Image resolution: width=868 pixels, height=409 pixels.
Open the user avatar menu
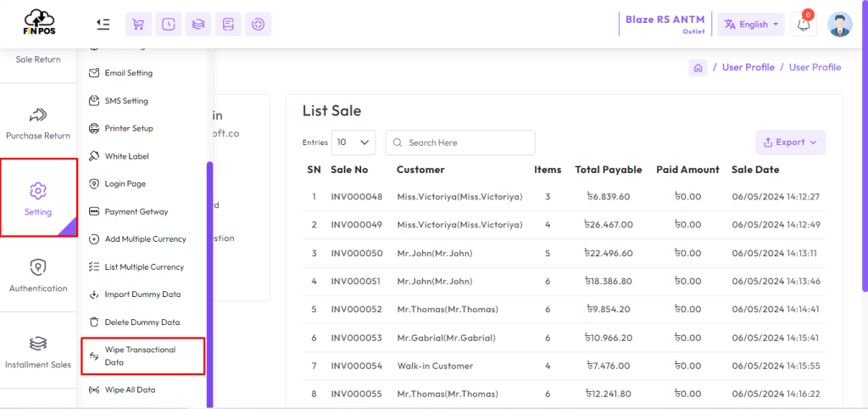click(x=840, y=25)
